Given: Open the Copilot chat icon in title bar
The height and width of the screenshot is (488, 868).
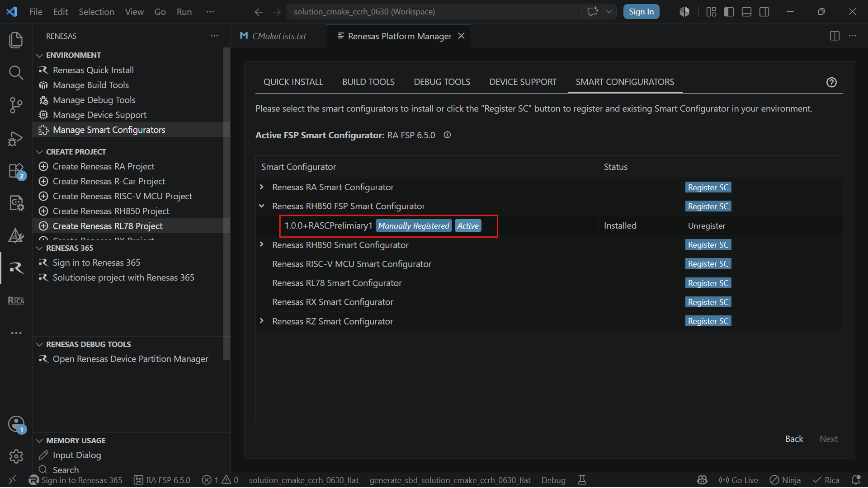Looking at the screenshot, I should point(593,12).
